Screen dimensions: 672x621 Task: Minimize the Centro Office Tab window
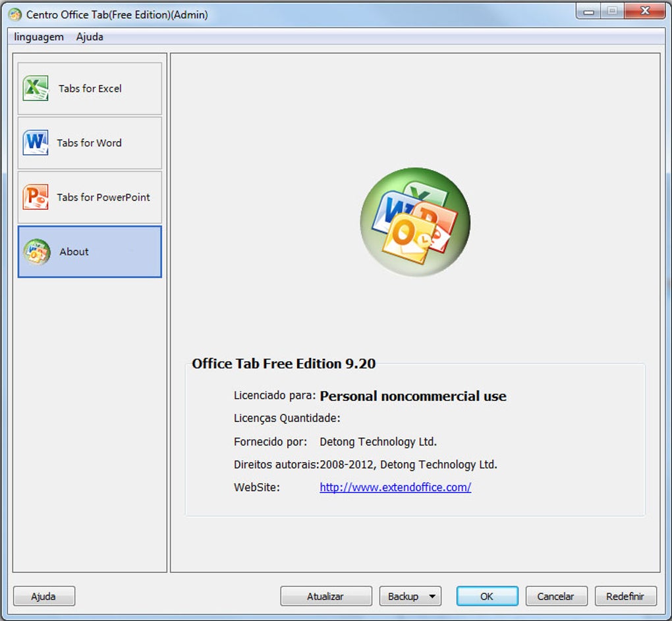(588, 12)
